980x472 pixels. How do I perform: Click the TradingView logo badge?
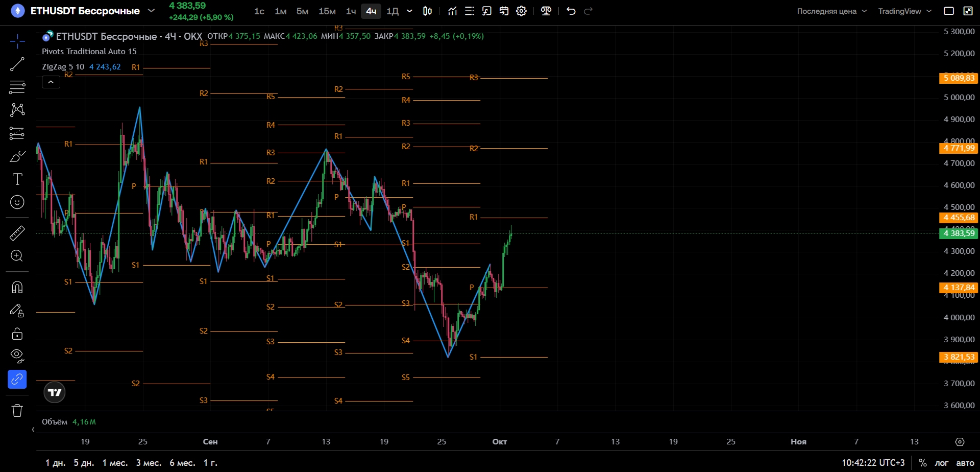tap(55, 392)
